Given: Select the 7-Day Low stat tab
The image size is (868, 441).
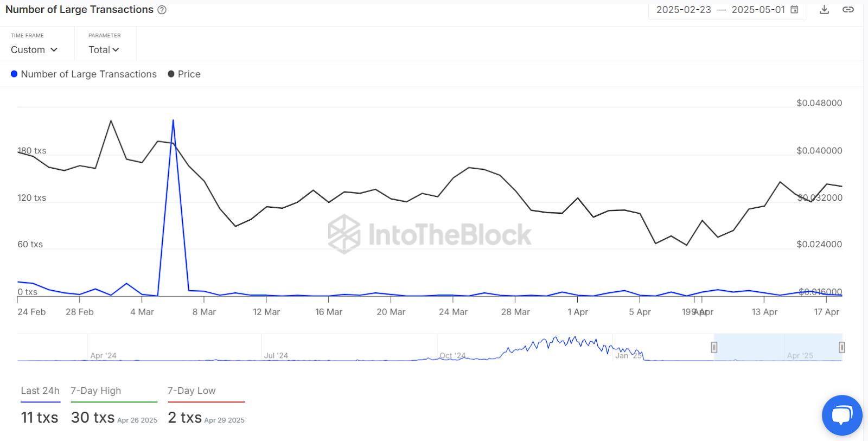Looking at the screenshot, I should tap(192, 391).
